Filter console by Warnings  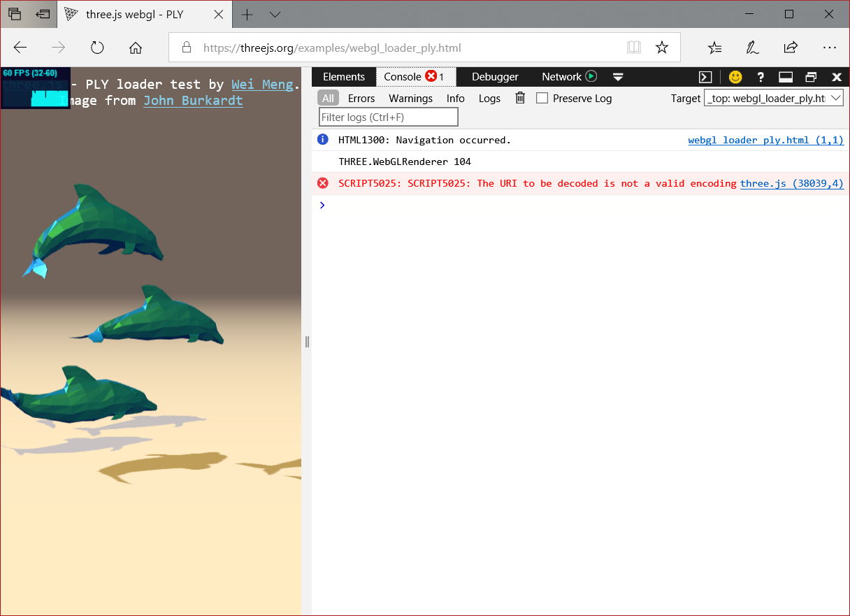click(x=410, y=98)
